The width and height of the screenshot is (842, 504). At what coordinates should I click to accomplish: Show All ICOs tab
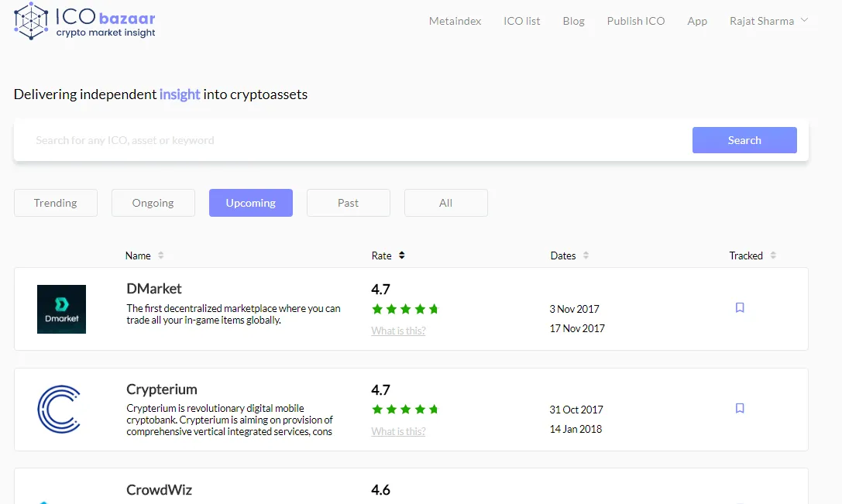point(445,203)
